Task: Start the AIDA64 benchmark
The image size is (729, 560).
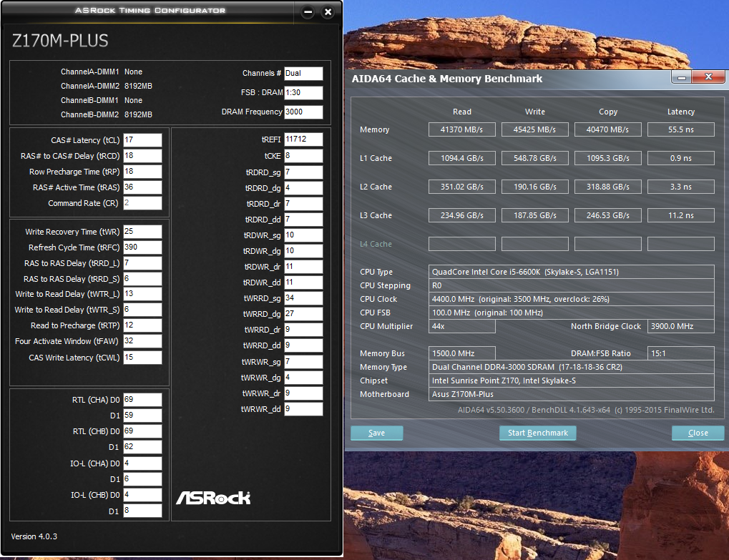Action: [538, 433]
